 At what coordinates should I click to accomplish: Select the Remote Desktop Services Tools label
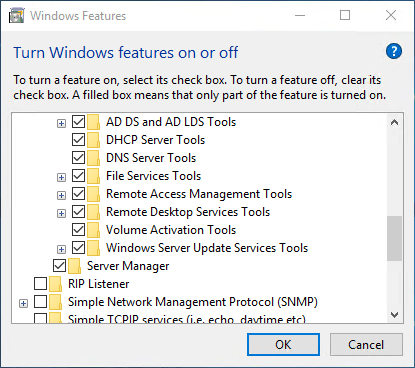[x=188, y=212]
